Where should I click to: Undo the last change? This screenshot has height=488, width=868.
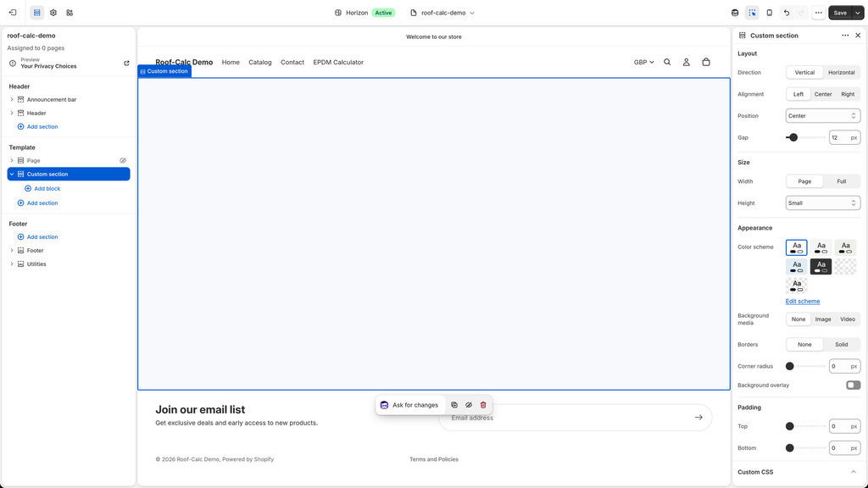pyautogui.click(x=786, y=13)
